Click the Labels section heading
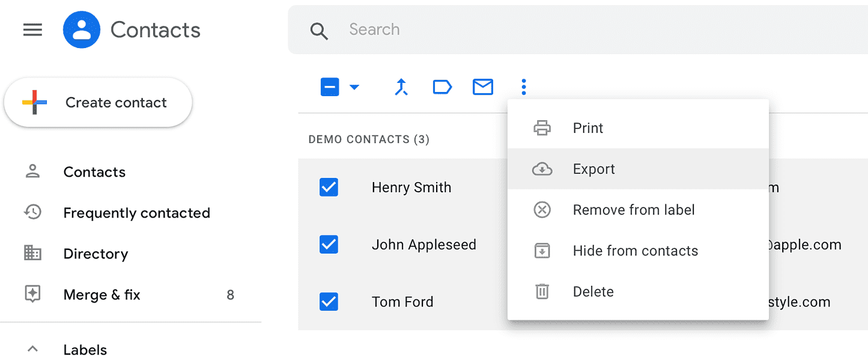Viewport: 868px width, 363px height. coord(85,350)
